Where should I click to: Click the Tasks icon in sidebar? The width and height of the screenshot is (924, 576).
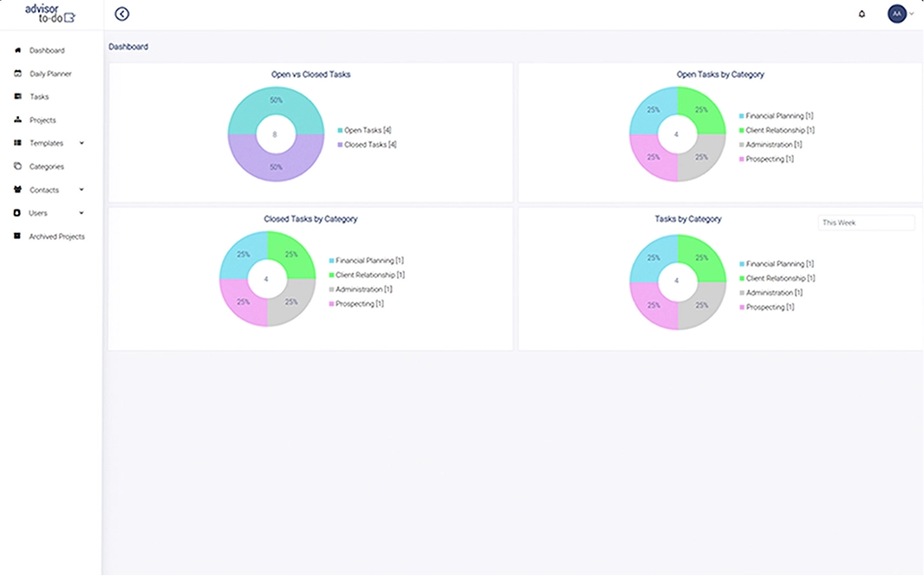click(x=17, y=97)
